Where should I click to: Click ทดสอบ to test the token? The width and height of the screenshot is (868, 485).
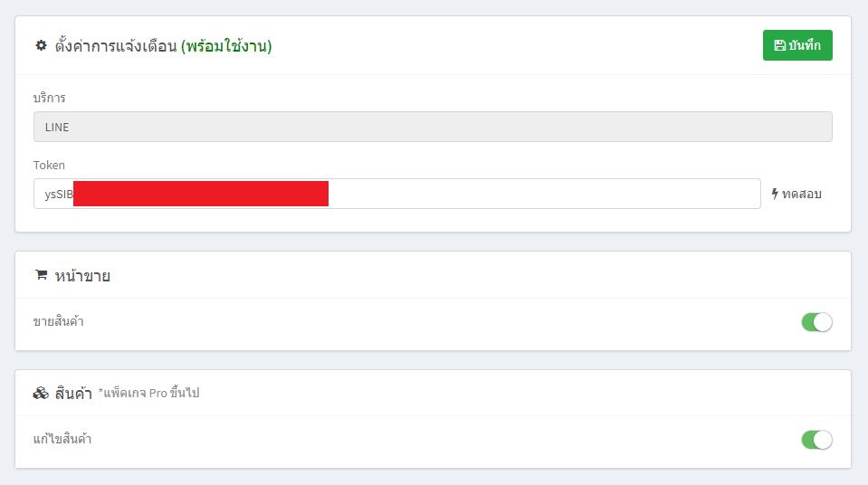801,194
